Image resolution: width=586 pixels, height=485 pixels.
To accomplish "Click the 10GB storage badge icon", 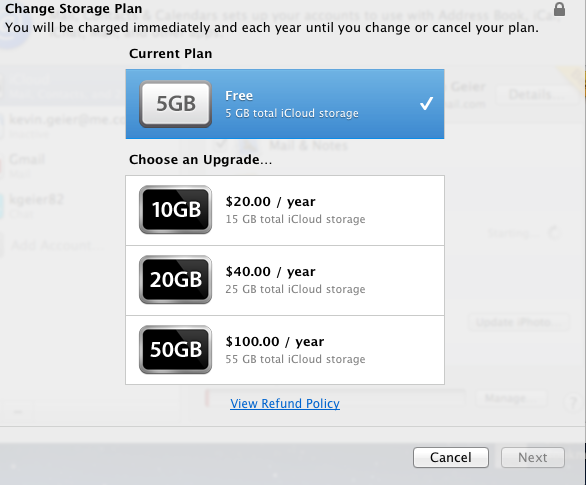I will (x=175, y=210).
